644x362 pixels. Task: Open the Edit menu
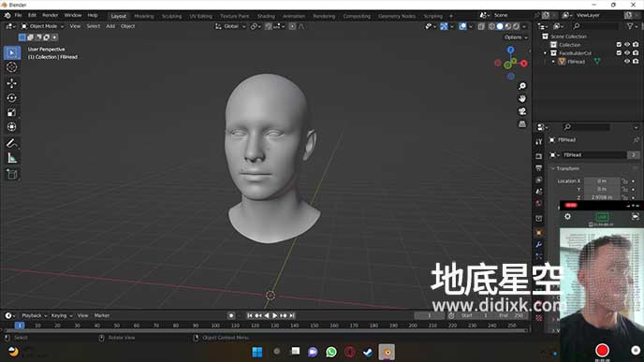pyautogui.click(x=32, y=16)
